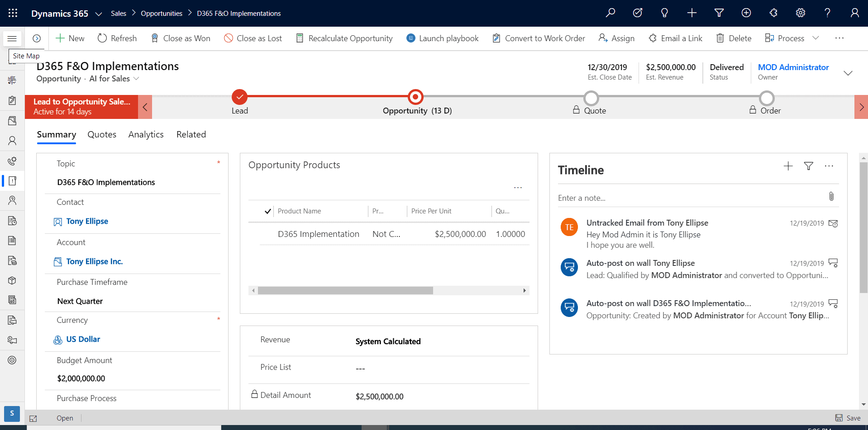Viewport: 868px width, 430px height.
Task: Advance process stages with right chevron
Action: (x=861, y=107)
